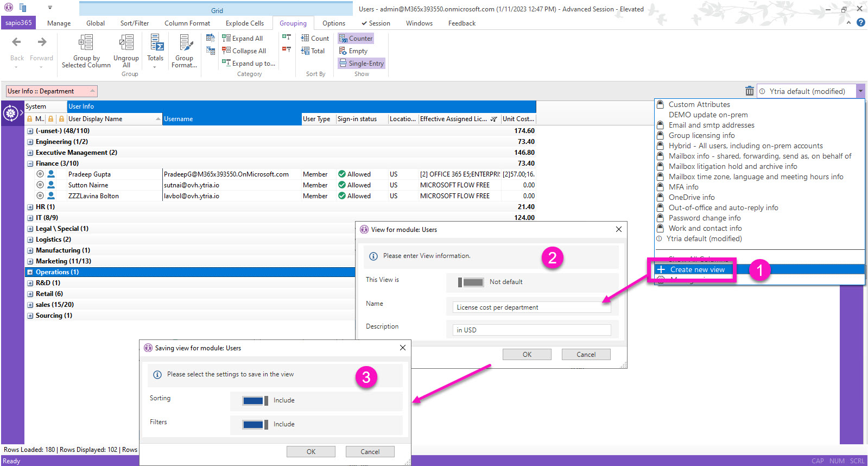Select the OneDrive info view

[x=692, y=197]
